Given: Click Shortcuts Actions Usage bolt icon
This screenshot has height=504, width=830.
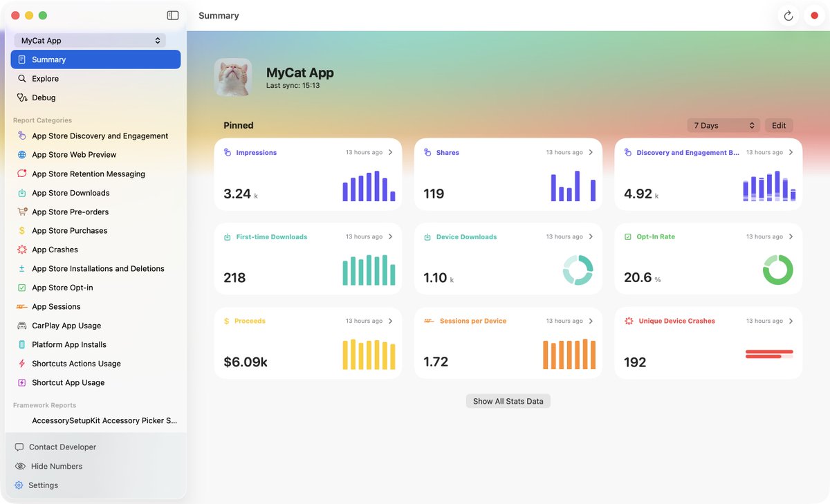Looking at the screenshot, I should 22,364.
